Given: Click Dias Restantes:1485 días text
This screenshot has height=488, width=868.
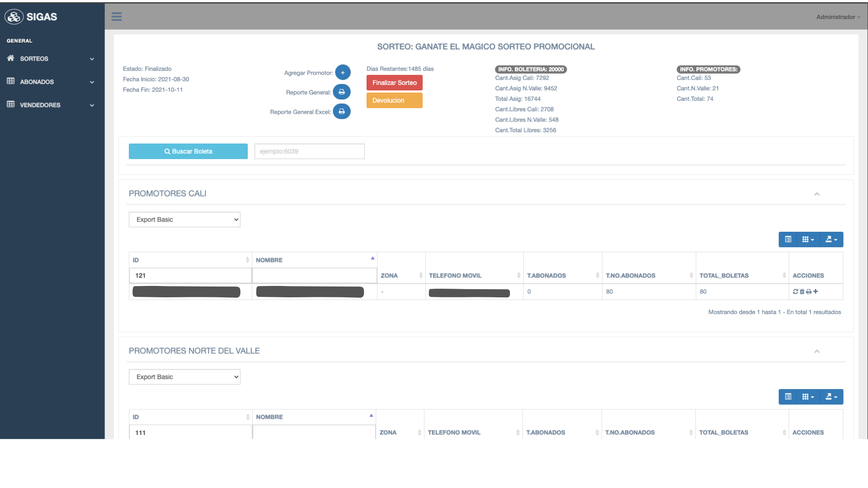Looking at the screenshot, I should (x=400, y=69).
